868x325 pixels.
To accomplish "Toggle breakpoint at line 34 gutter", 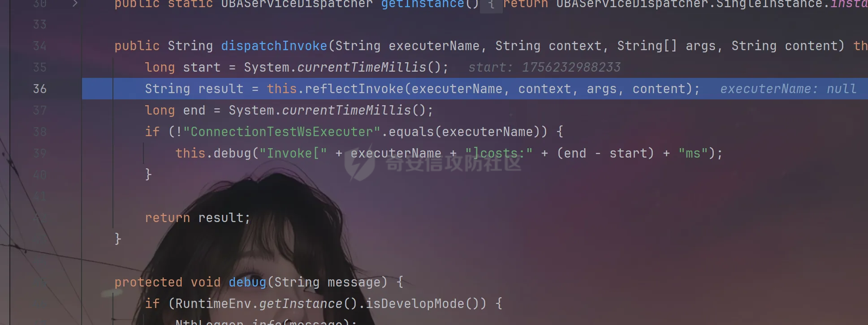I will 40,46.
